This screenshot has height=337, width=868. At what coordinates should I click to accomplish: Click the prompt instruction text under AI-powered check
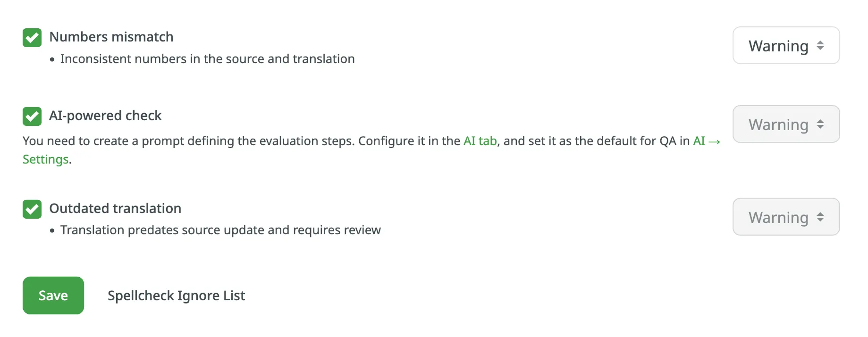[x=241, y=141]
